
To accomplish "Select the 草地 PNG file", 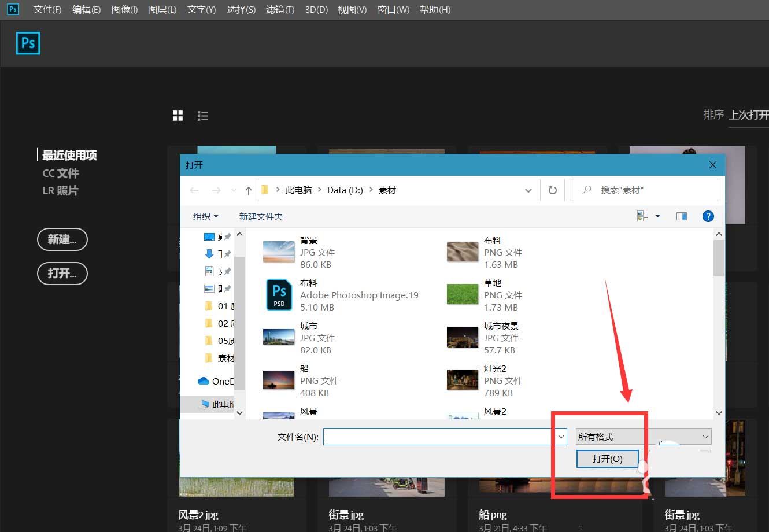I will 462,294.
